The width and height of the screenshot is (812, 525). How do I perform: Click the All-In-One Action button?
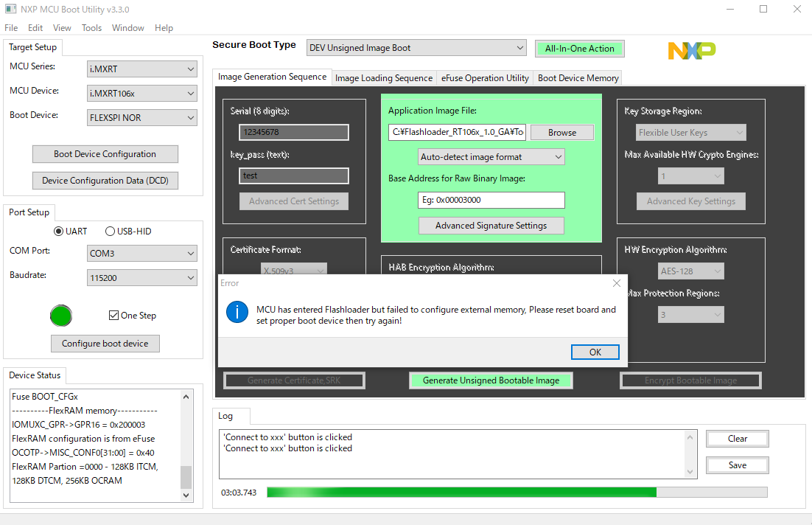tap(580, 46)
